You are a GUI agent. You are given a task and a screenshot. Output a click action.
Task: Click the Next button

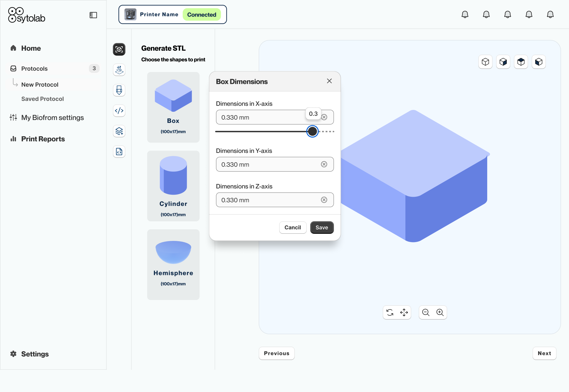point(544,353)
